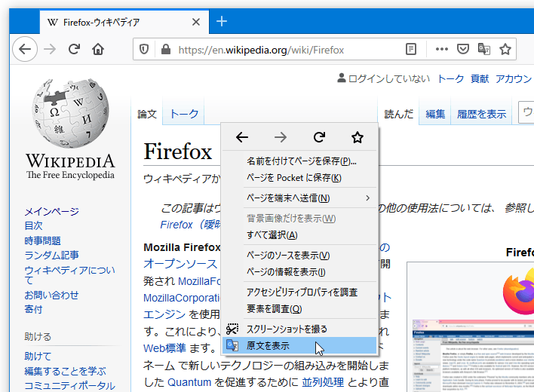Select ページの情報を表示 menu item
The height and width of the screenshot is (392, 534).
[x=299, y=272]
